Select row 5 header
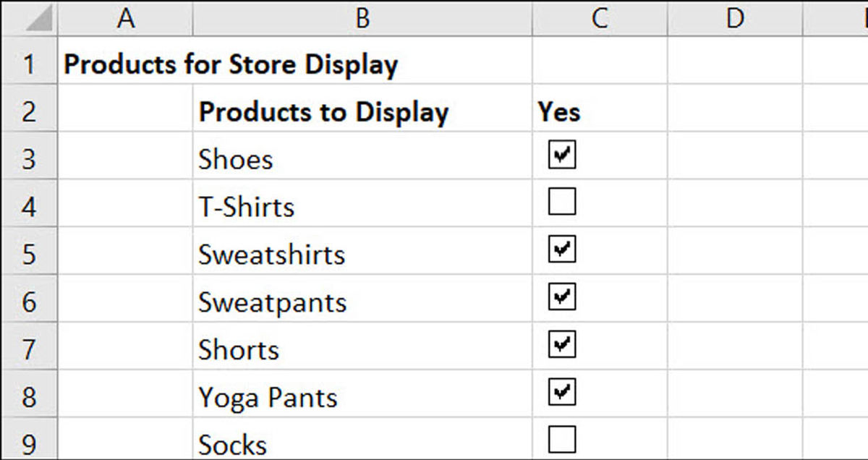 click(x=29, y=255)
